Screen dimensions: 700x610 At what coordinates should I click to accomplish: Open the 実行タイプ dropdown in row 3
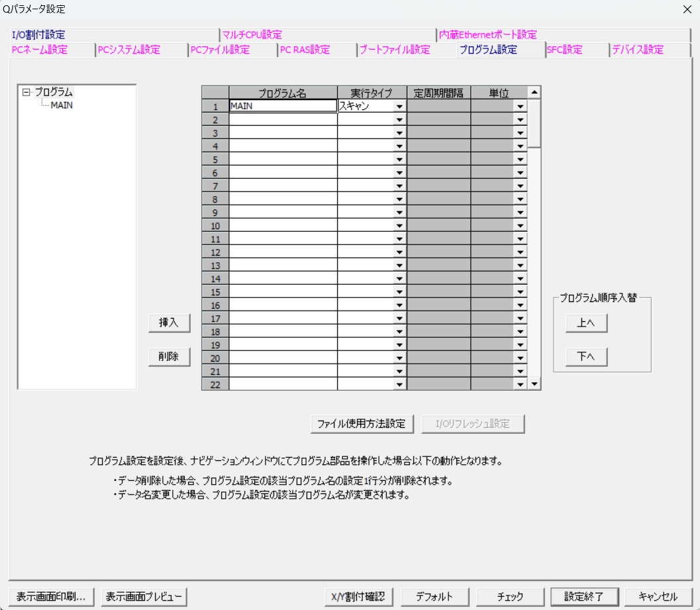pyautogui.click(x=399, y=133)
